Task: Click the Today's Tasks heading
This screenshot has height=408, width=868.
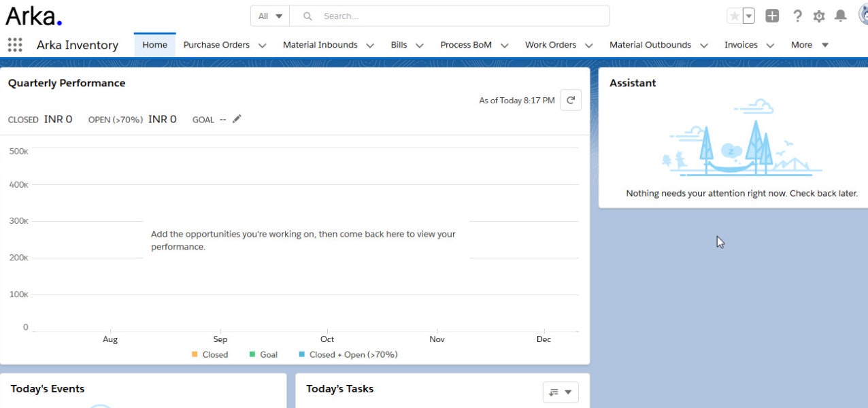Action: pyautogui.click(x=340, y=389)
